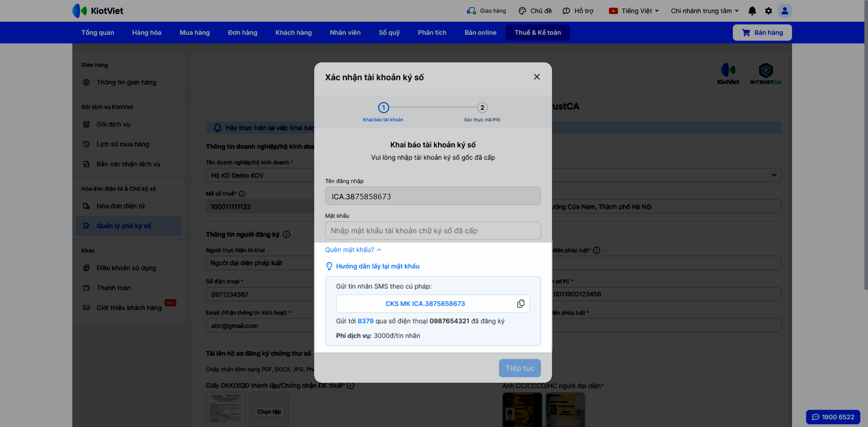Close the Xác nhận tài khoản ký số dialog

(537, 77)
